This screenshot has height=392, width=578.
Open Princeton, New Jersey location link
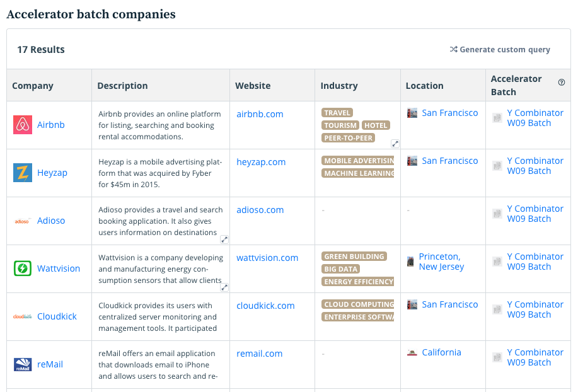[x=441, y=262]
